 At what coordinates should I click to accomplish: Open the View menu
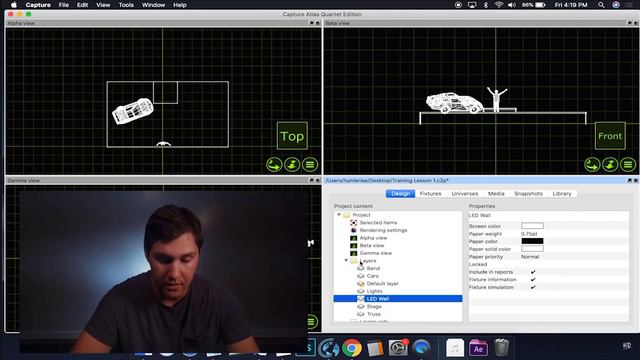(103, 5)
